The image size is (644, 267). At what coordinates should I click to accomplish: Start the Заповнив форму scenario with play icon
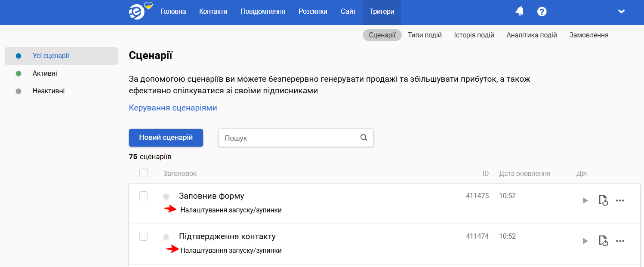click(x=585, y=200)
